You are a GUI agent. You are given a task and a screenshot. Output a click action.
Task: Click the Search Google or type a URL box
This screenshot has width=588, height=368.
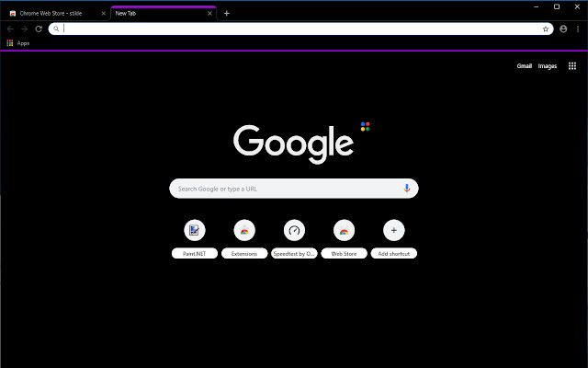pos(294,189)
